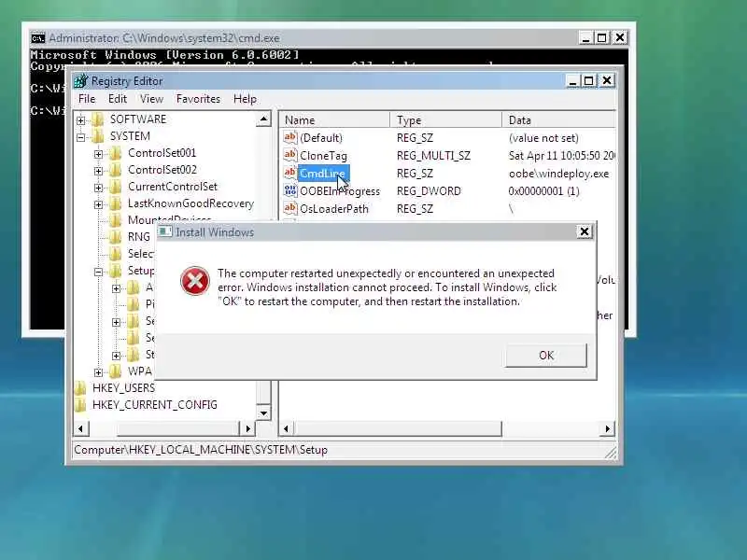Viewport: 747px width, 560px height.
Task: Minimize the Registry Editor window
Action: (572, 81)
